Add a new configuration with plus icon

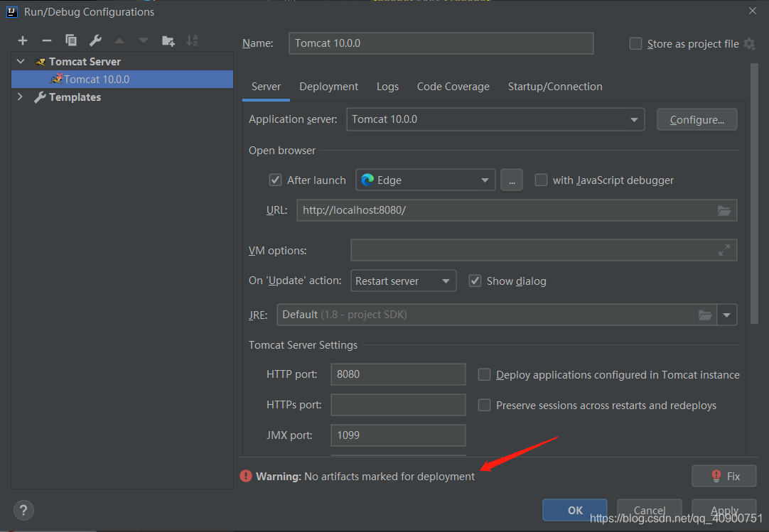click(23, 40)
